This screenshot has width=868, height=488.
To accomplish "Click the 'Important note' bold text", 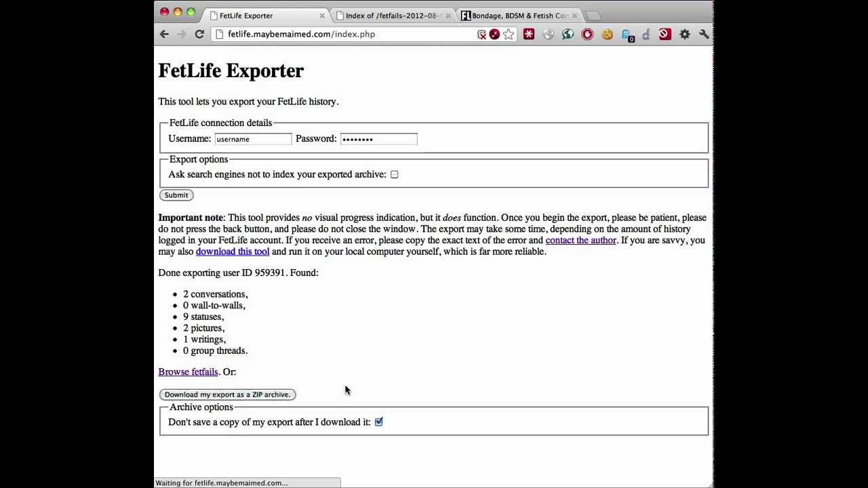I will [x=191, y=218].
